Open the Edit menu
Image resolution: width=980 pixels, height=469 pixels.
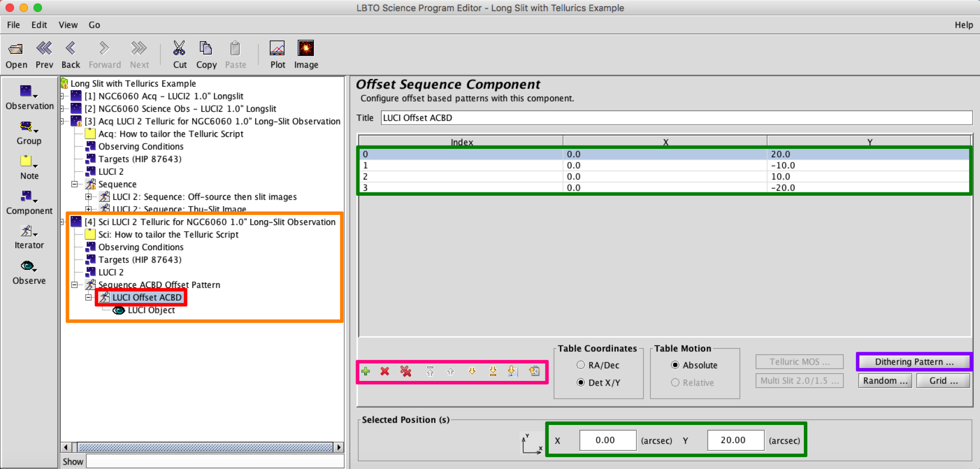(x=39, y=25)
